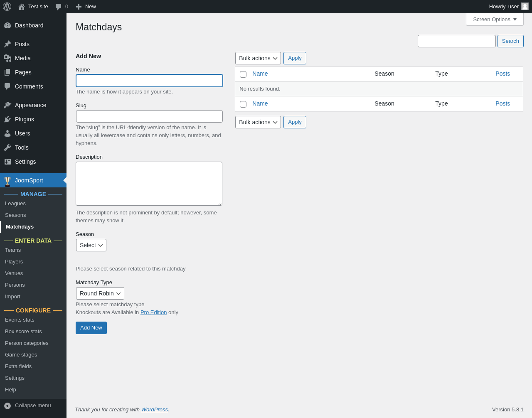Open Plugins plug icon
The image size is (532, 418).
[7, 119]
